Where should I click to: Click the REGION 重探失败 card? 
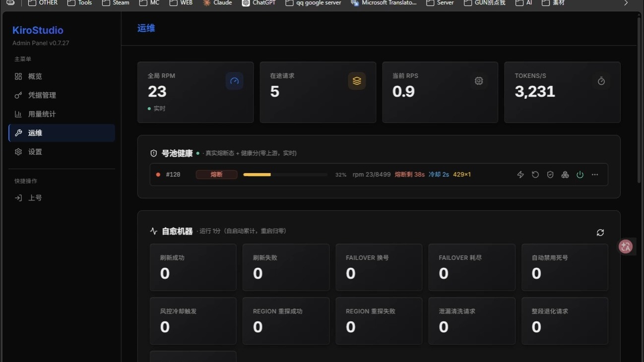379,321
